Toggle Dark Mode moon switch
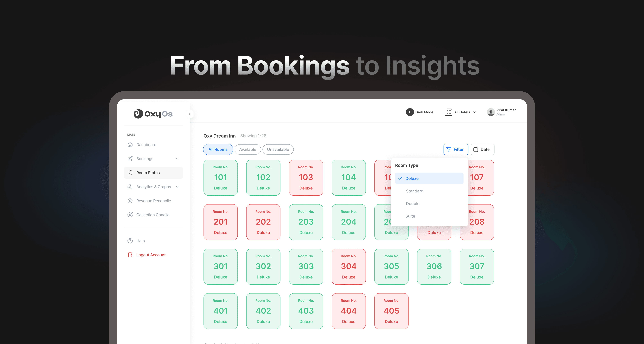Screen dimensions: 644x344 [x=410, y=112]
